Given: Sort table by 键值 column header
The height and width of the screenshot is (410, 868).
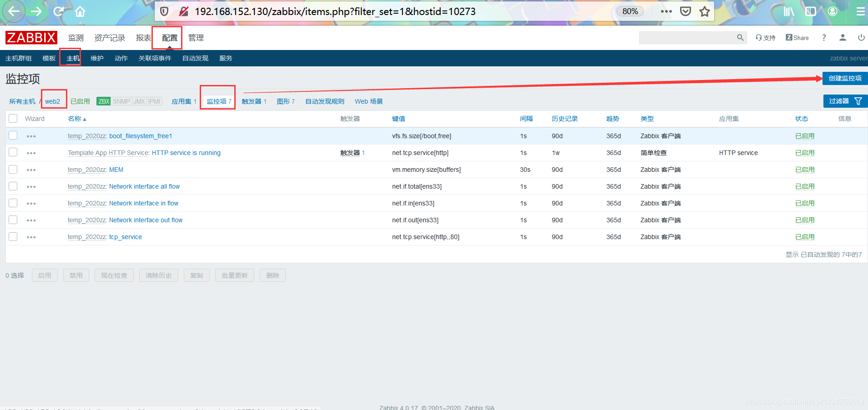Looking at the screenshot, I should coord(399,119).
